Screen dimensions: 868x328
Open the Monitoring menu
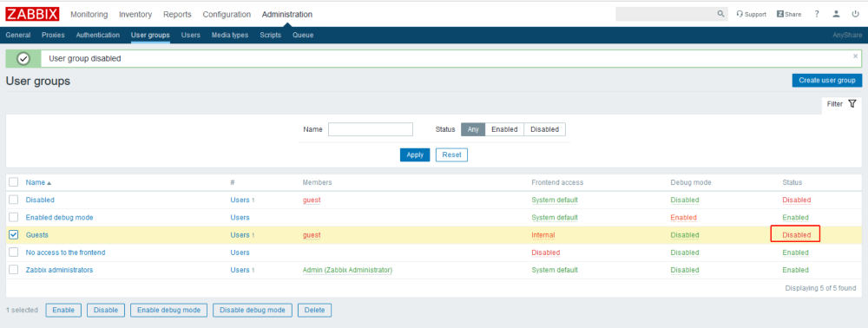(x=89, y=15)
